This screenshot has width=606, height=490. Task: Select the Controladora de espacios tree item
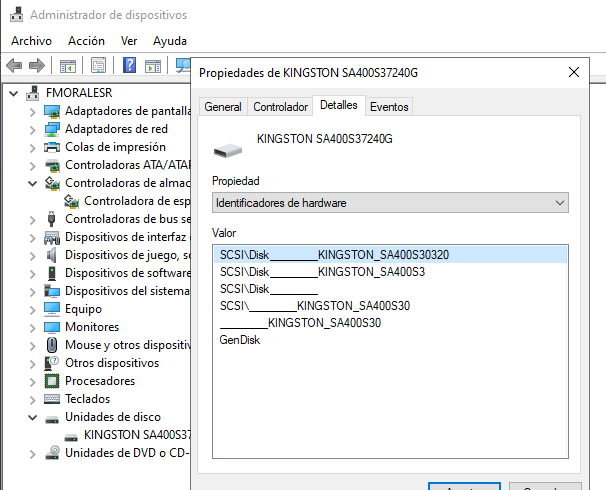pyautogui.click(x=136, y=201)
